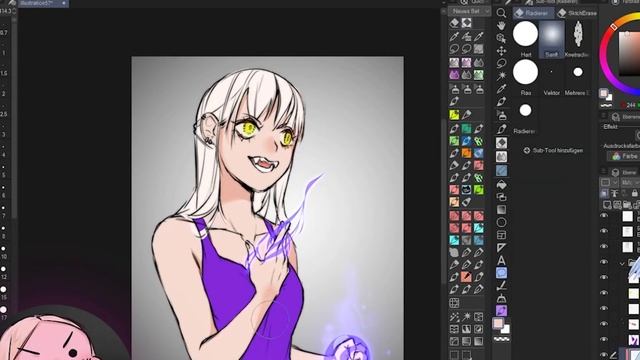This screenshot has height=360, width=640.
Task: Select the Gradient tool
Action: tap(501, 210)
